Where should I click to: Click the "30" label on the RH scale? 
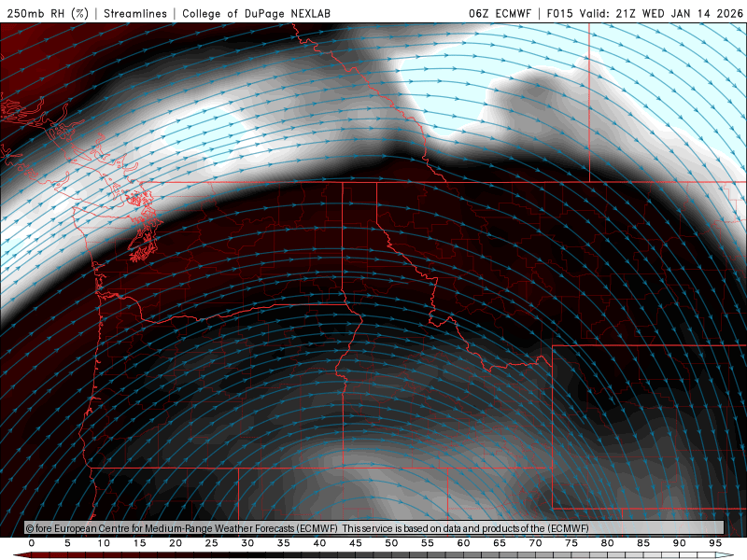247,543
